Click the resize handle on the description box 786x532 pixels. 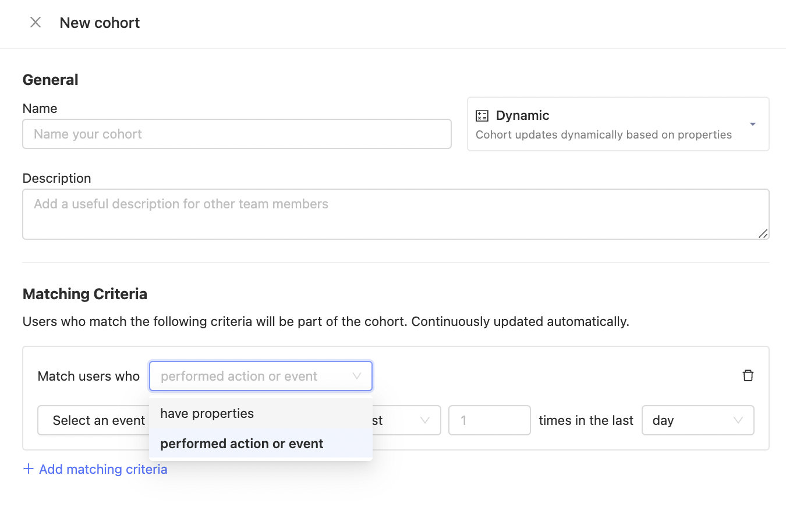pos(763,234)
